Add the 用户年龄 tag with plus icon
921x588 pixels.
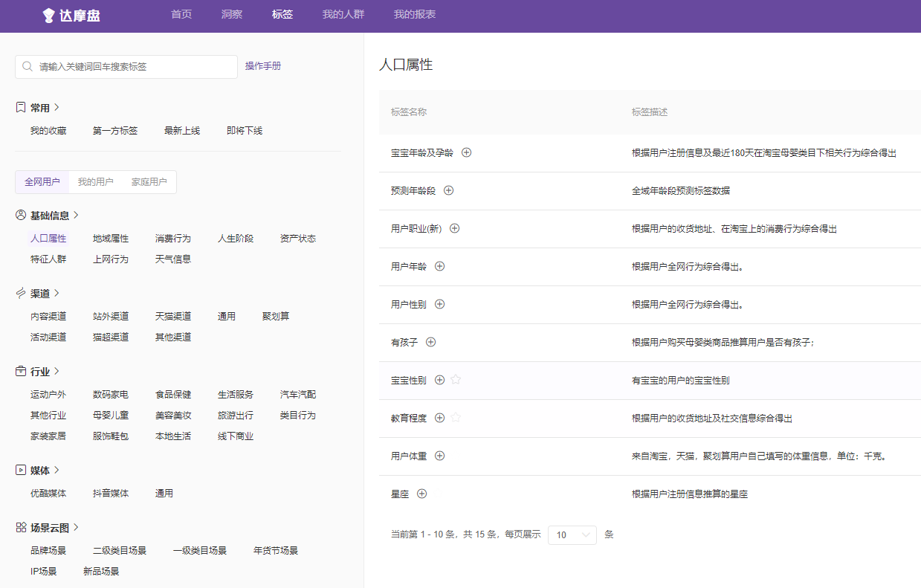440,266
